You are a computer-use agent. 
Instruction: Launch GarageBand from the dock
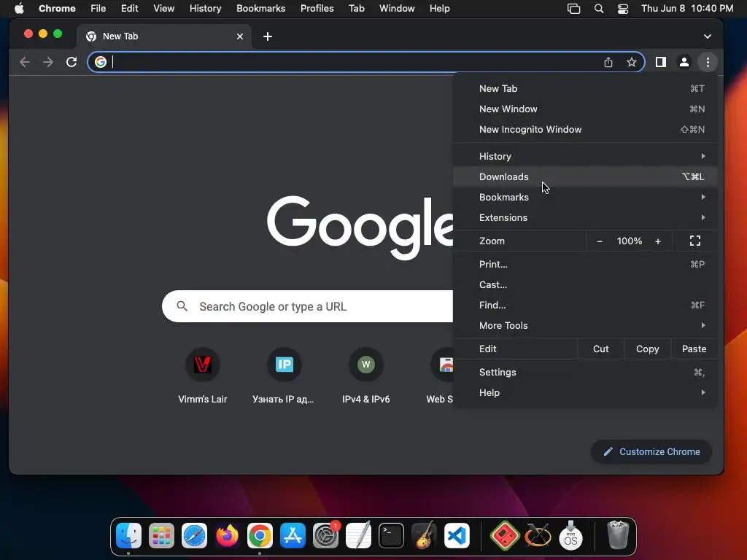pos(424,536)
